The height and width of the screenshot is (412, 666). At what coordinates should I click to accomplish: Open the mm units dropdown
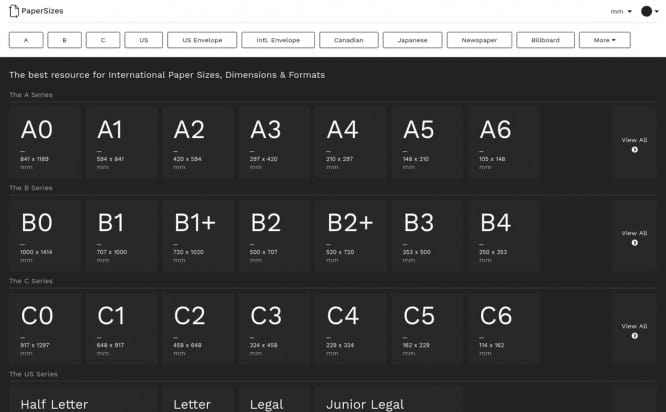click(x=621, y=11)
